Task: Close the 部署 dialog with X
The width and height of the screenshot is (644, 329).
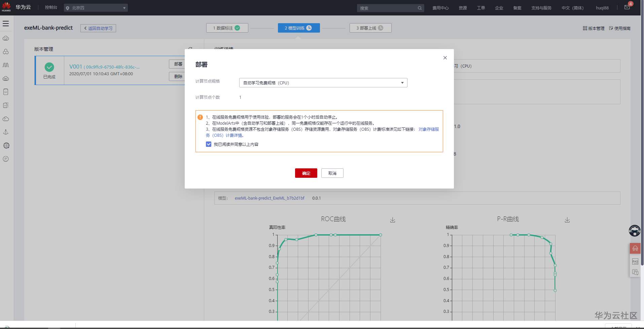Action: 445,58
